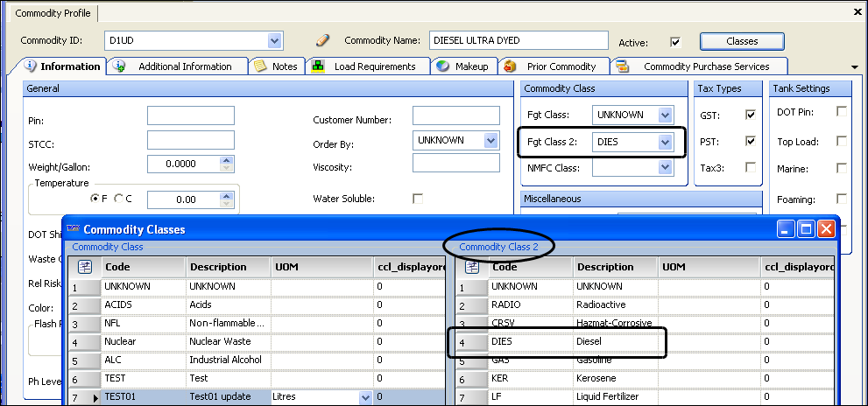Click the Makeup tab pie icon
Viewport: 868px width, 406px height.
tap(442, 66)
